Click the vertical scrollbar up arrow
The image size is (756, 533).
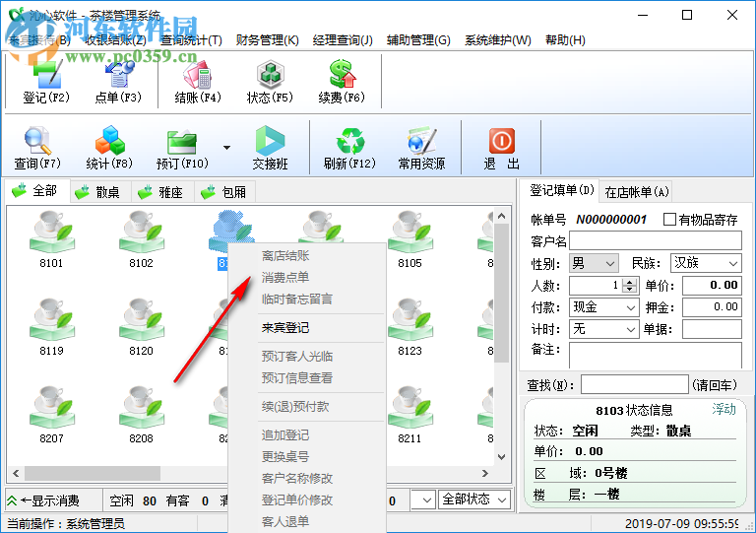coord(501,216)
